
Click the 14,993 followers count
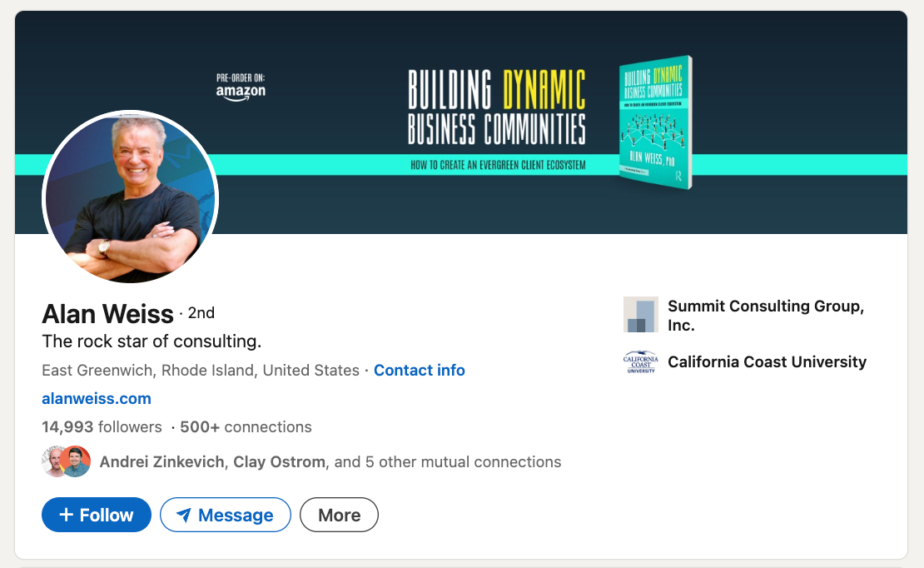[x=102, y=426]
